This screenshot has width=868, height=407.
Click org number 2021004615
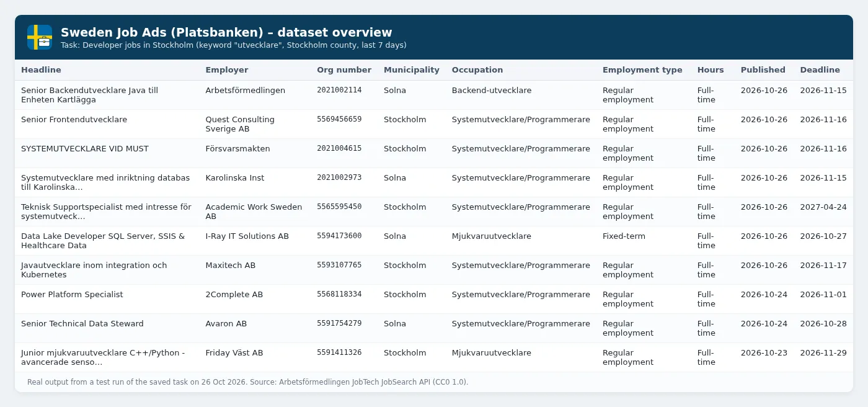pyautogui.click(x=339, y=149)
